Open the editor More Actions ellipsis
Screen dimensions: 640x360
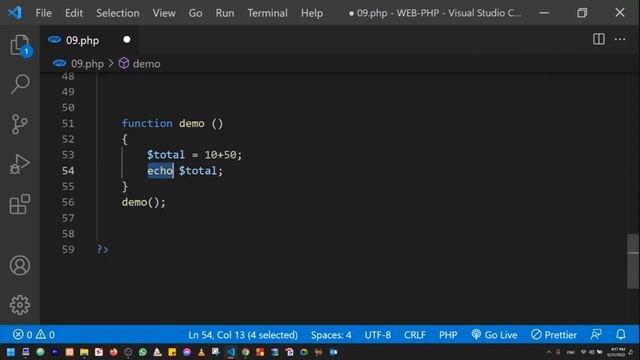pos(620,39)
